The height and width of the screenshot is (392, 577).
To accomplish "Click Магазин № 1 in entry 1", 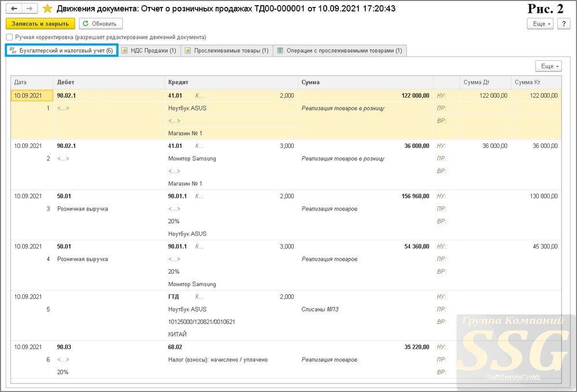I will click(x=185, y=133).
